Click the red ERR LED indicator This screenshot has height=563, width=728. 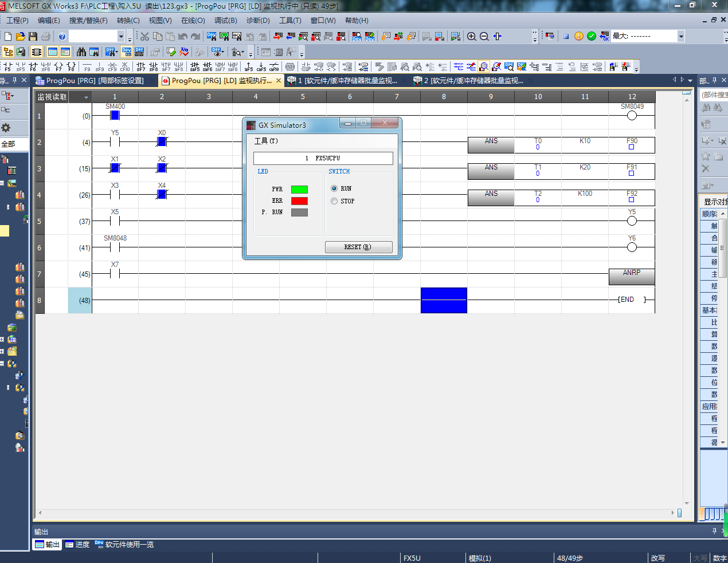coord(299,201)
